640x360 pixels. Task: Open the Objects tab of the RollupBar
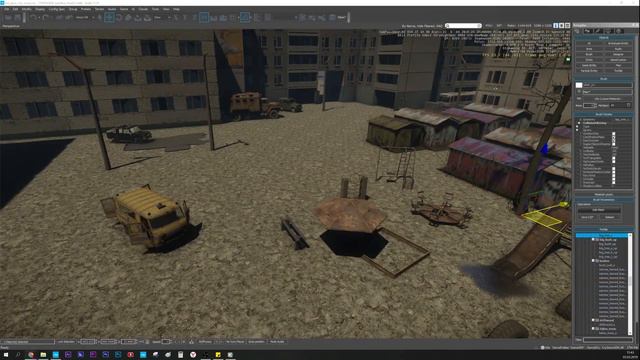pos(577,31)
